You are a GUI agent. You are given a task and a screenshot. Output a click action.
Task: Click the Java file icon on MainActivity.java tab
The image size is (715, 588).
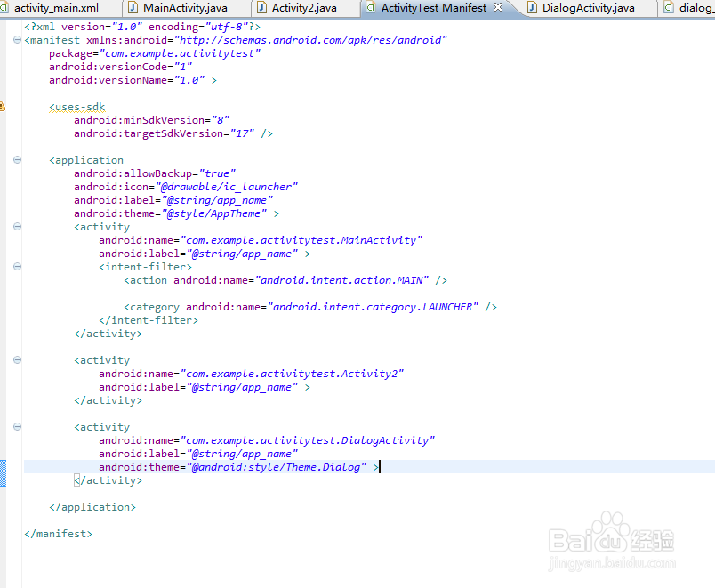[x=133, y=8]
